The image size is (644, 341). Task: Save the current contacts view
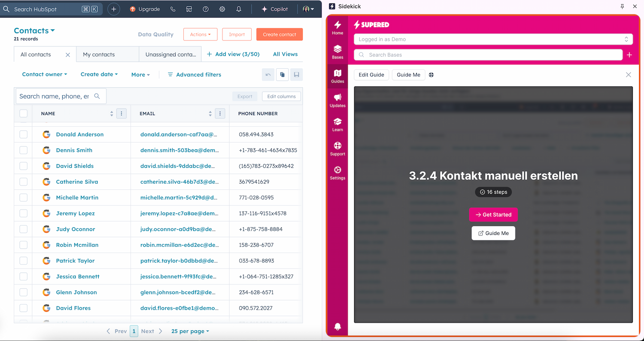pos(296,75)
